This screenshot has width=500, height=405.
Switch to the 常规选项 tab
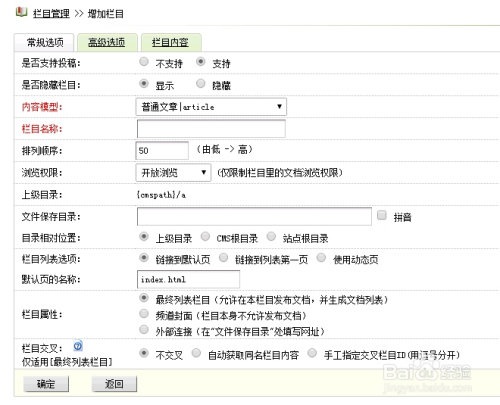click(x=45, y=42)
